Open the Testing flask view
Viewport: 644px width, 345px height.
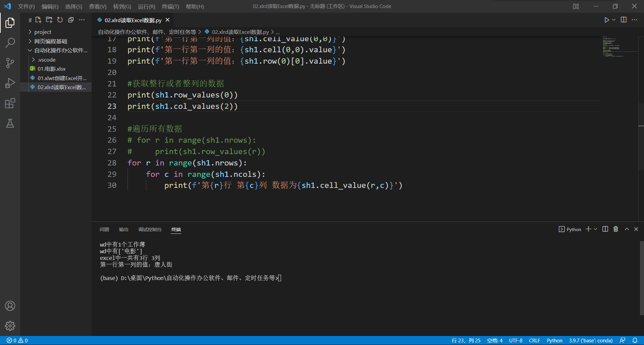[10, 123]
